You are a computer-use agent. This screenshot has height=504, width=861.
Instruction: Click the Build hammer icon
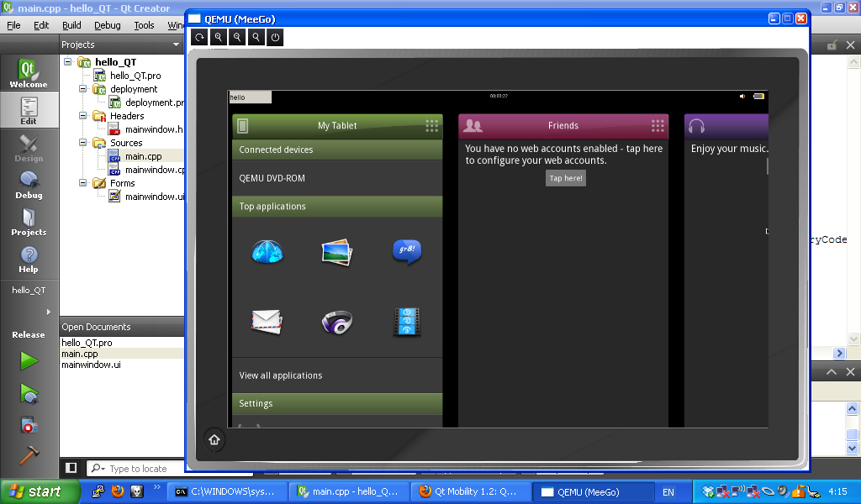(x=29, y=454)
